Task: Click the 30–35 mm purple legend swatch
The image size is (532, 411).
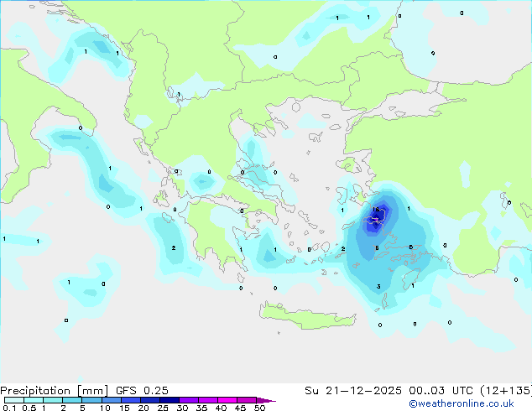Action: pos(189,400)
